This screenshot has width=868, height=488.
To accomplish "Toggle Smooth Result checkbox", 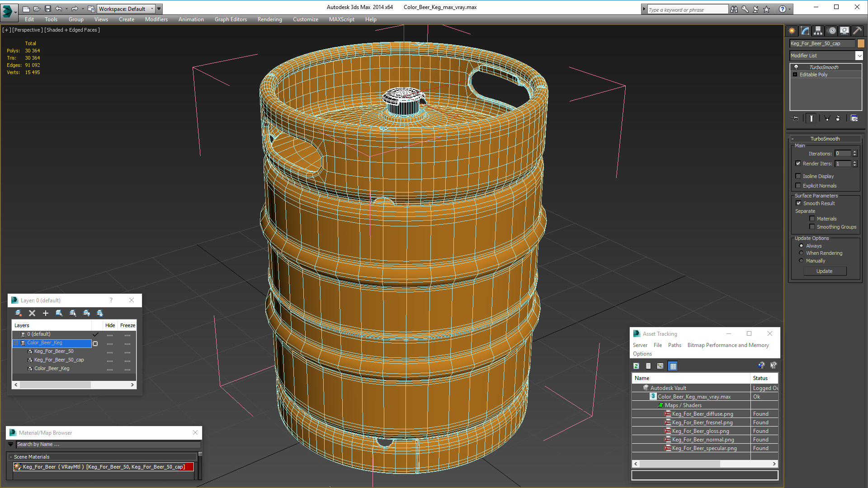I will [x=798, y=203].
